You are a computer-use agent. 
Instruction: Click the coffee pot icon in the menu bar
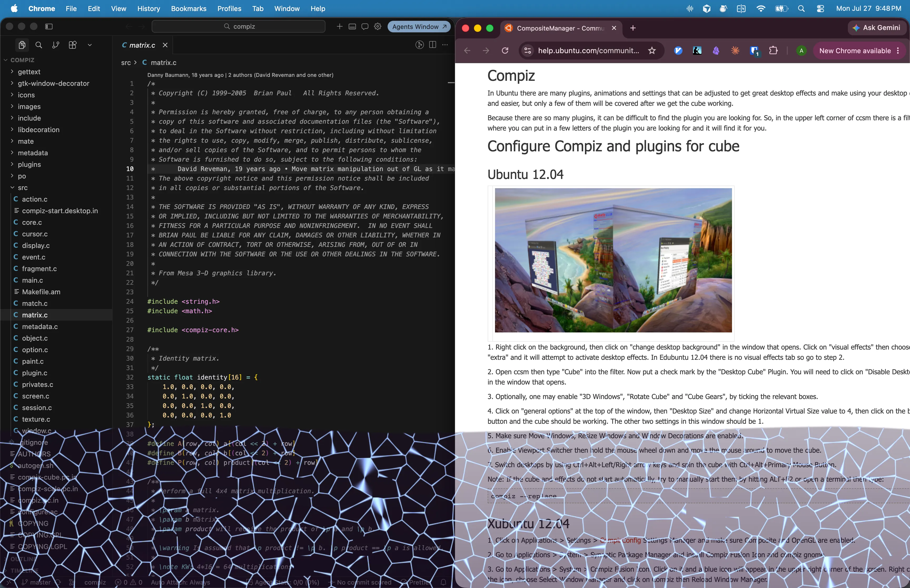click(723, 8)
